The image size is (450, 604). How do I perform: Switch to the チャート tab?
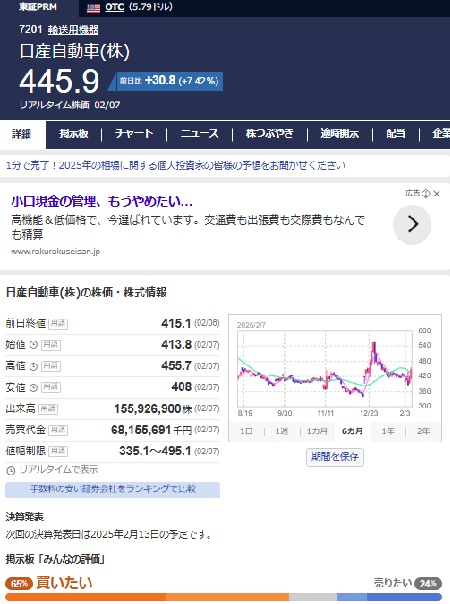(x=134, y=134)
